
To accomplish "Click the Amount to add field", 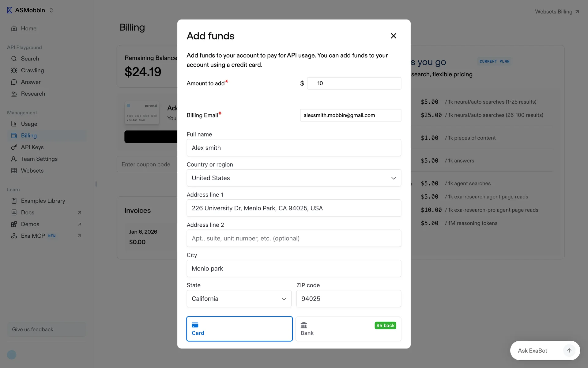I will tap(354, 83).
